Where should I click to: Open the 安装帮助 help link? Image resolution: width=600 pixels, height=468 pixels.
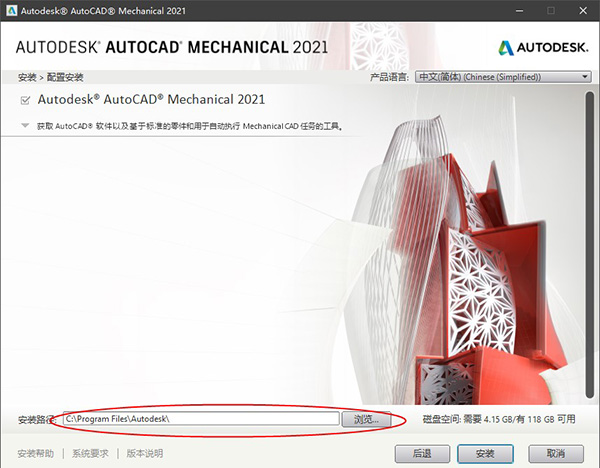pyautogui.click(x=36, y=454)
